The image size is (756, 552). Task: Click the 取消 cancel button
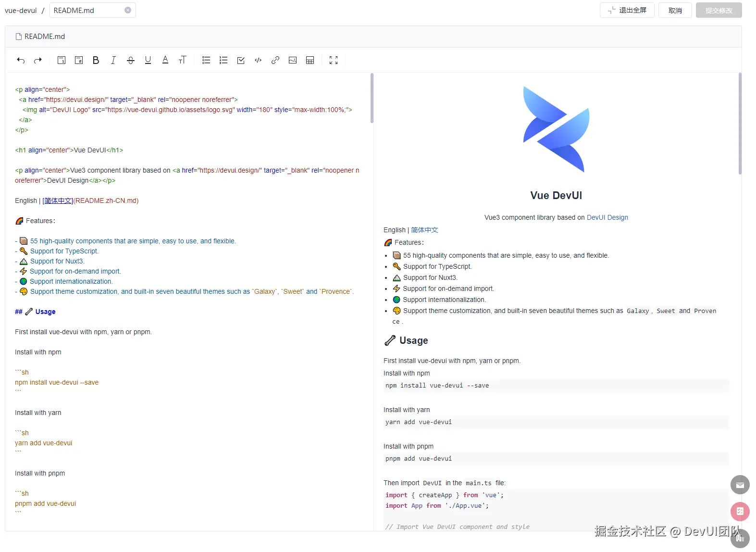(675, 10)
